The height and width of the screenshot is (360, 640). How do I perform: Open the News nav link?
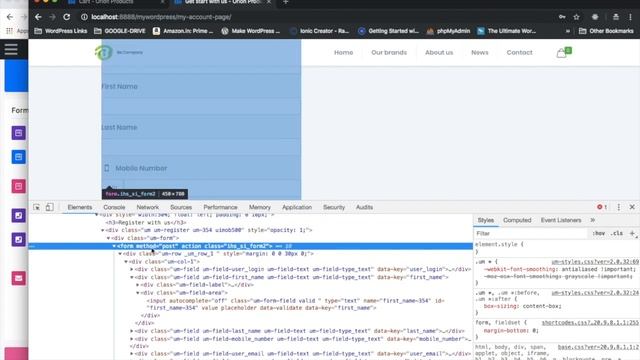coord(480,53)
